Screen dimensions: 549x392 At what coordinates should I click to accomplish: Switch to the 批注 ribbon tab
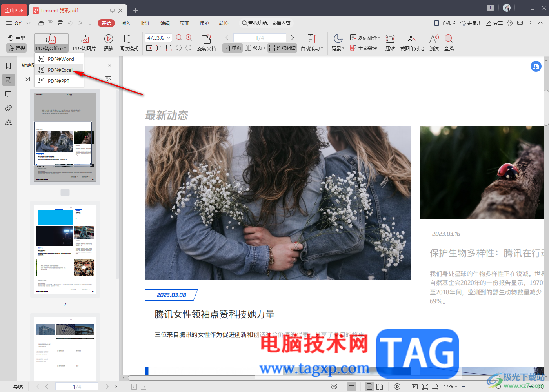(145, 23)
